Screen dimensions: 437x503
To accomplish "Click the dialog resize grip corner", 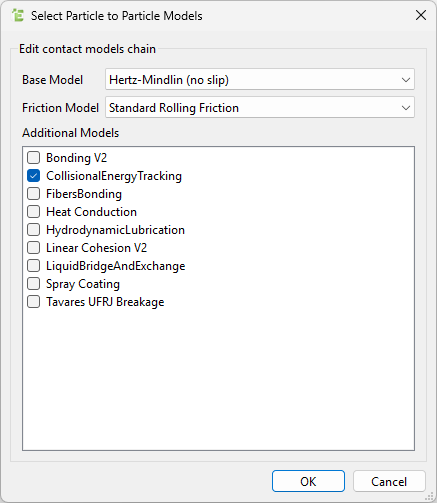I will [x=430, y=497].
